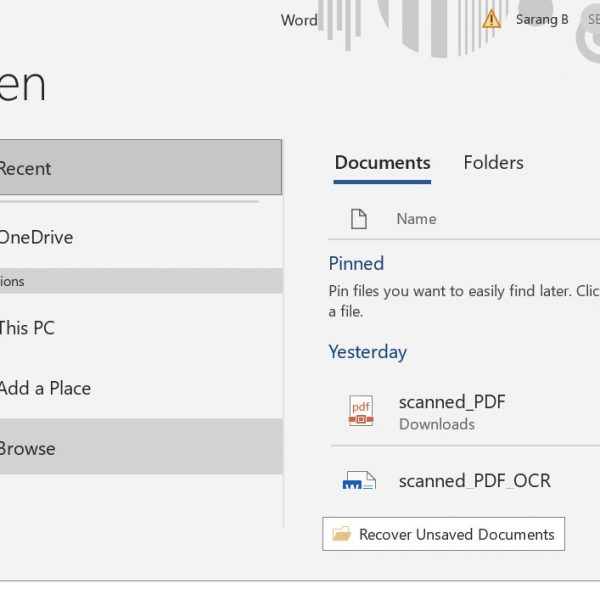Open the OneDrive location
600x600 pixels.
[x=141, y=237]
